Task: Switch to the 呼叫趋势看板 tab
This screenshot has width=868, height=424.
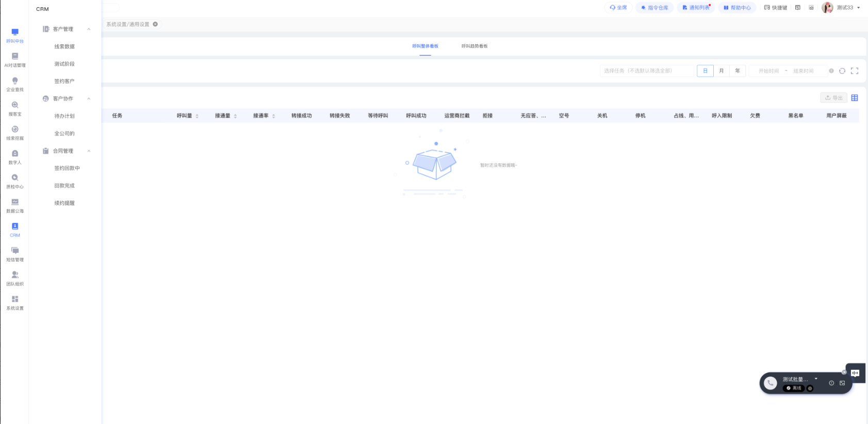Action: (474, 46)
